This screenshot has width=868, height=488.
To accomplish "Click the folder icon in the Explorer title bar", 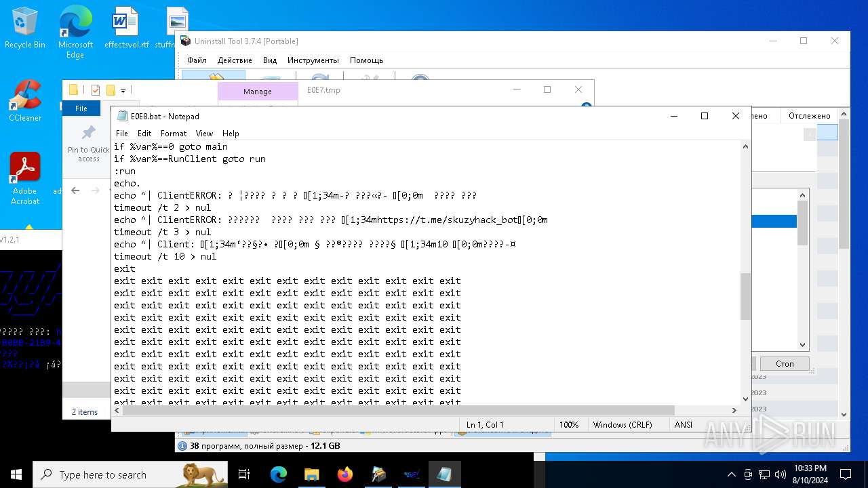I will tap(73, 90).
